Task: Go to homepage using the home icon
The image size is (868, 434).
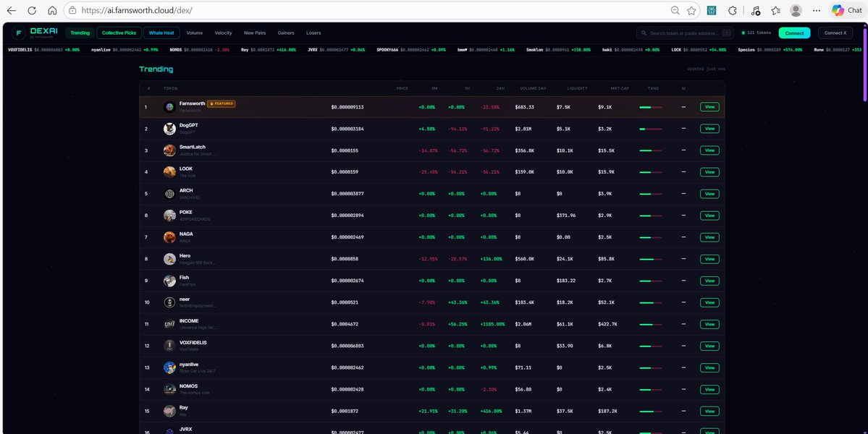Action: (51, 10)
